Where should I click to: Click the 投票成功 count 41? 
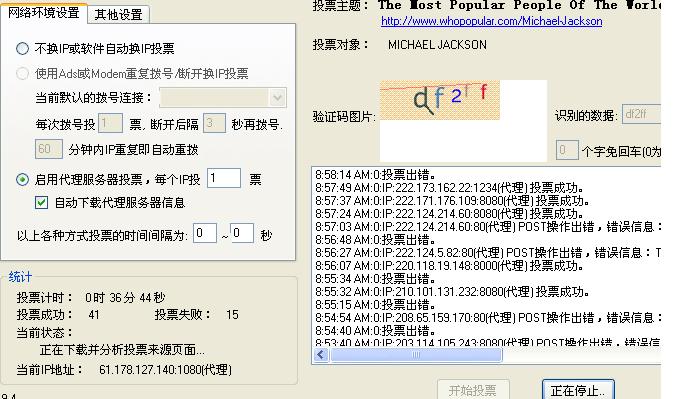click(x=94, y=315)
